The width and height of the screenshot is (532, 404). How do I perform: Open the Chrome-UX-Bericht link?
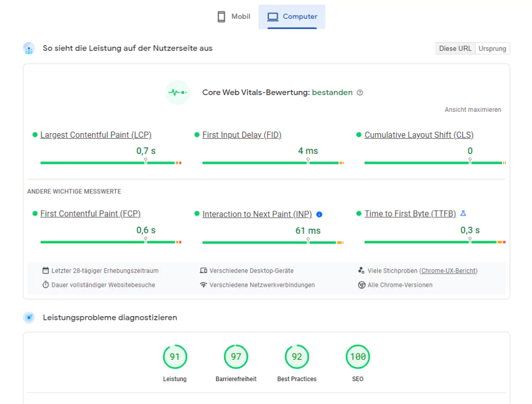click(x=448, y=271)
